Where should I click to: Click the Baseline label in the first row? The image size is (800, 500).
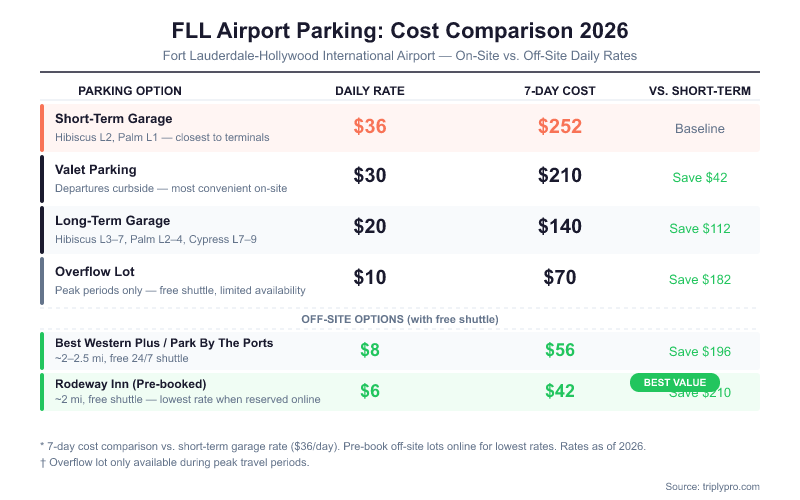tap(700, 128)
